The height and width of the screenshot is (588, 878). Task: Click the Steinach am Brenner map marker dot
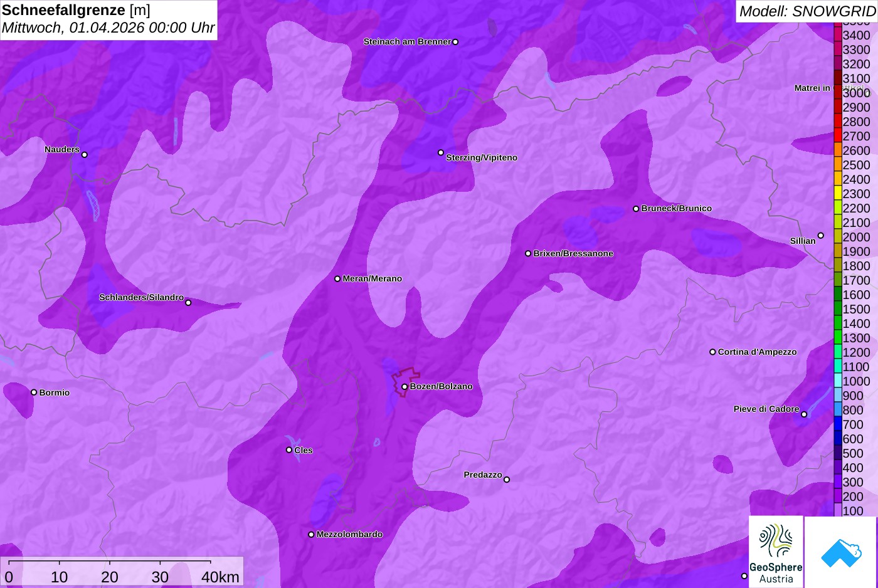455,42
